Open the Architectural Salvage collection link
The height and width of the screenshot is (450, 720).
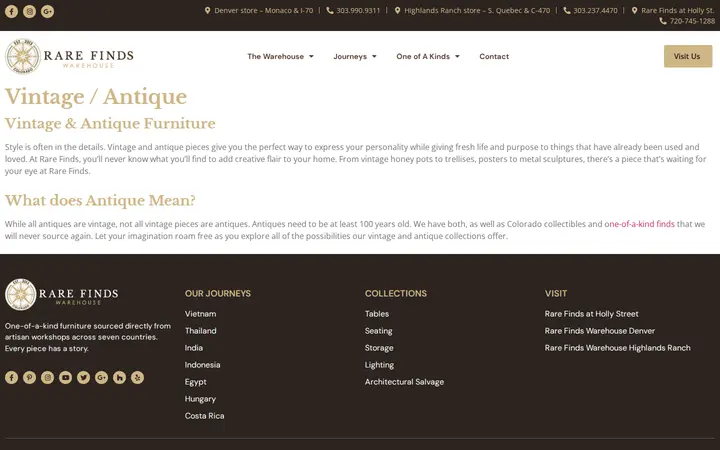pos(404,382)
